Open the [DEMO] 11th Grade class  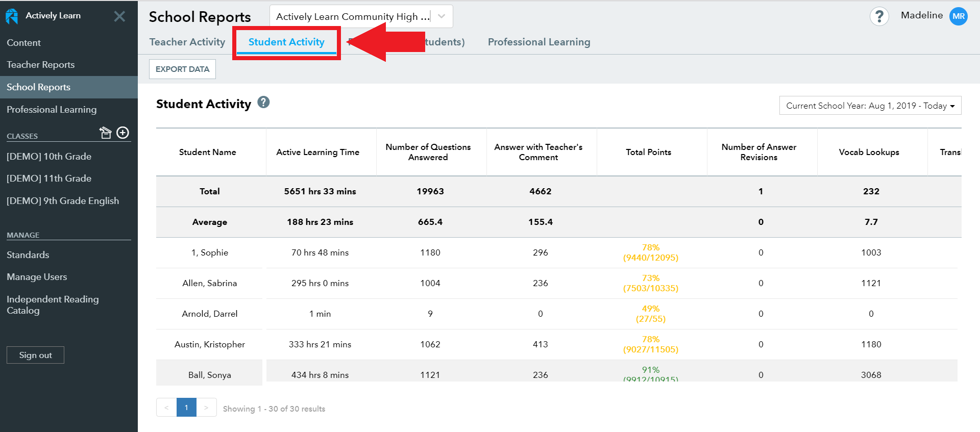coord(49,179)
